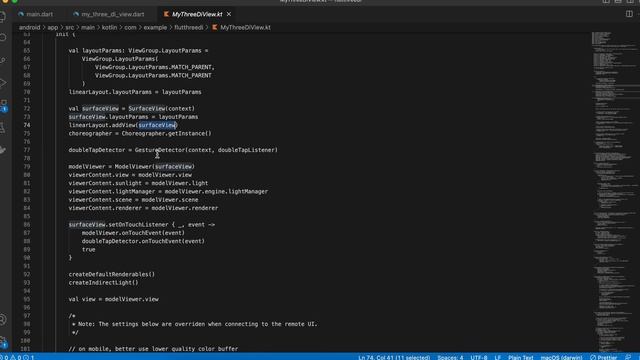Open Run and Debug view
This screenshot has height=360, width=640.
[x=3, y=83]
